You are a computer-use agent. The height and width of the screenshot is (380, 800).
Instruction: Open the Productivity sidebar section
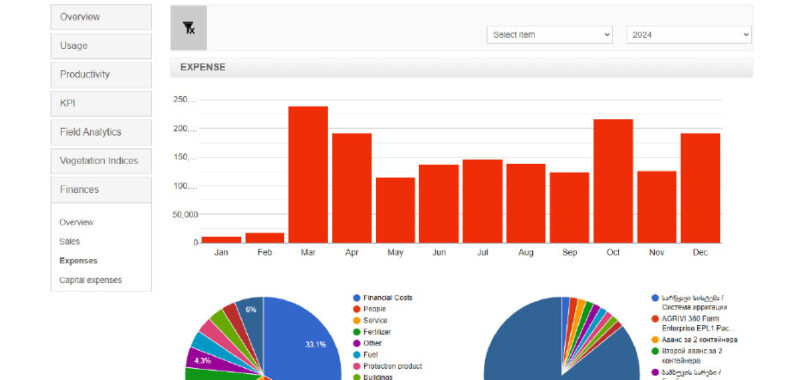[x=101, y=74]
